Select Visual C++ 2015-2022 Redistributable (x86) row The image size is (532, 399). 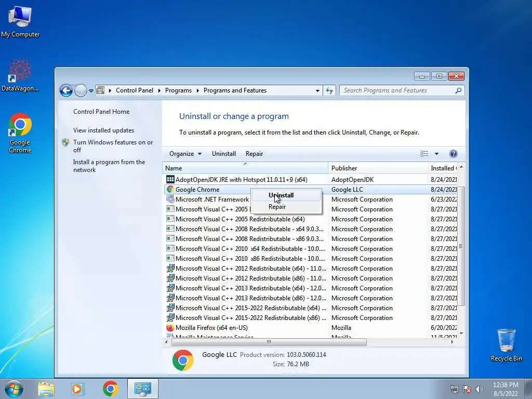point(311,318)
